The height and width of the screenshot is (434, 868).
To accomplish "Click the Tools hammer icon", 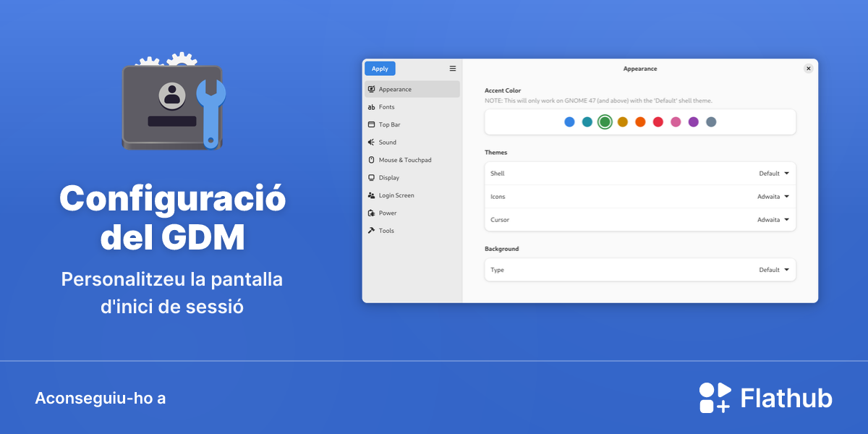I will pyautogui.click(x=371, y=231).
